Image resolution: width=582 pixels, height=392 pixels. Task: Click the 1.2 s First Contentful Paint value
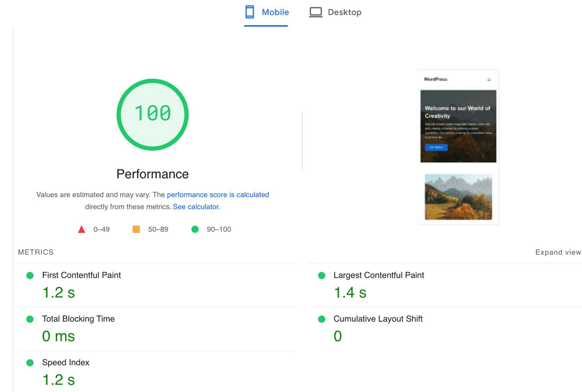[x=58, y=292]
